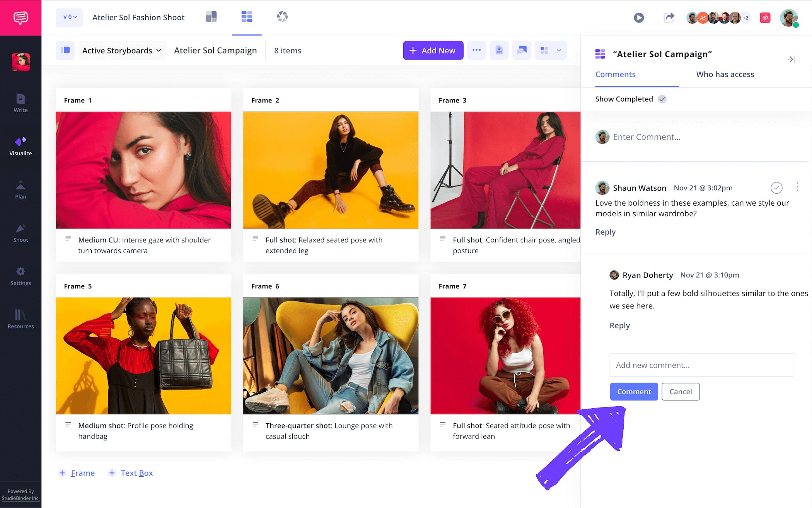
Task: Open the Active Storyboards dropdown
Action: pyautogui.click(x=122, y=51)
